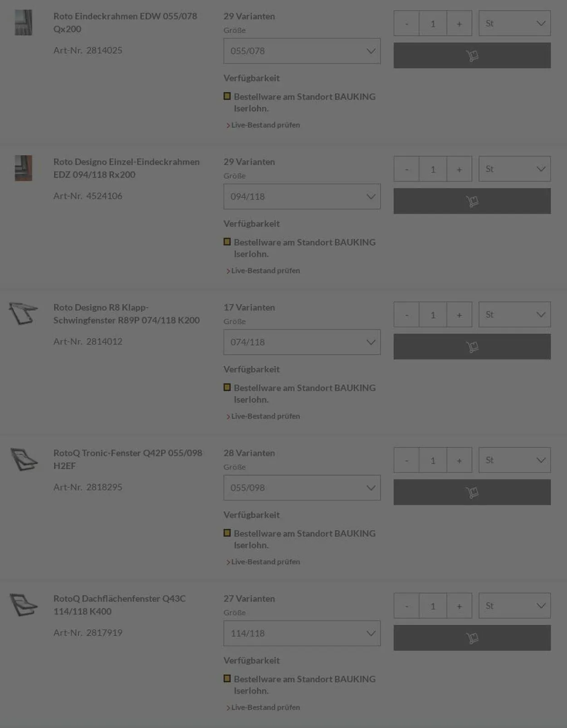
Task: Check live stock for Roto Eindeckrahmen EDW
Action: 265,125
